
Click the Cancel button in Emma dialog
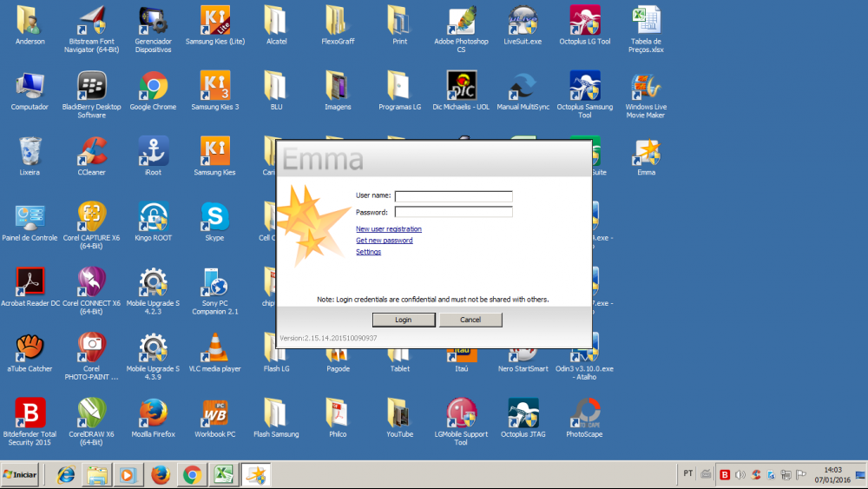(470, 320)
